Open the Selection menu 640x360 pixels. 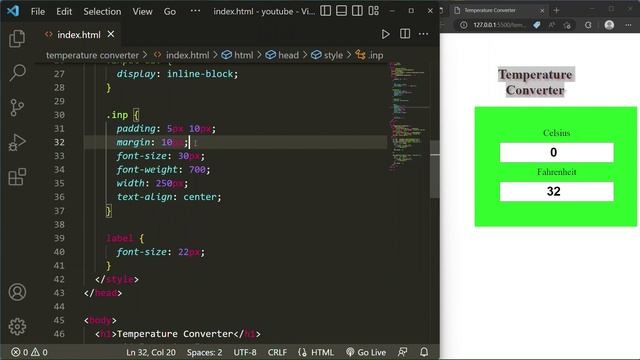(x=102, y=11)
